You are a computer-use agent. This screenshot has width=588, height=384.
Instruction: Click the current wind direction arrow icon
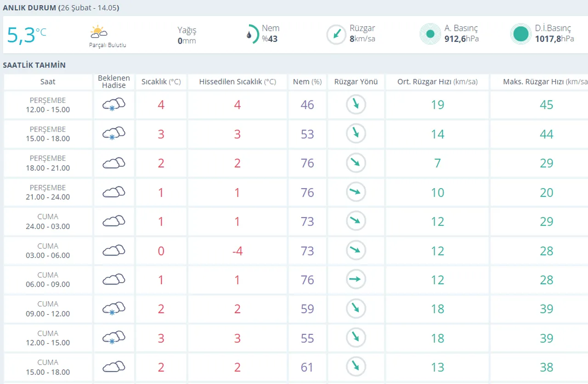(336, 34)
